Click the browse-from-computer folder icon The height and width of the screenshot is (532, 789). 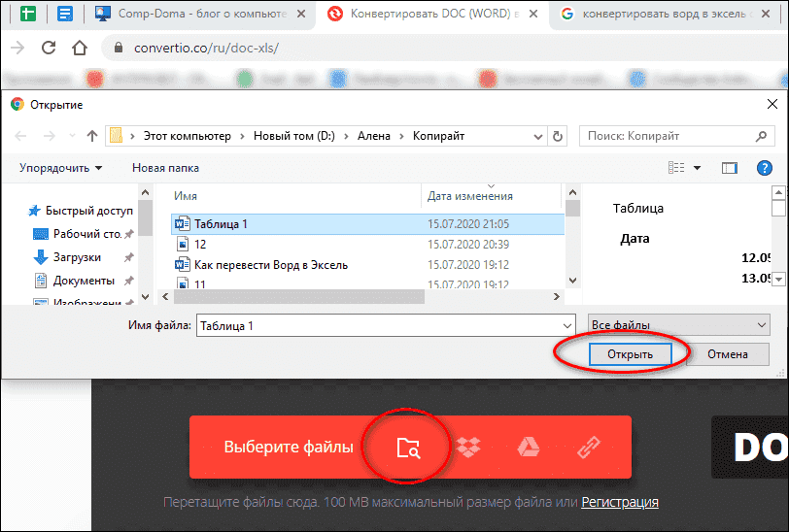click(408, 447)
